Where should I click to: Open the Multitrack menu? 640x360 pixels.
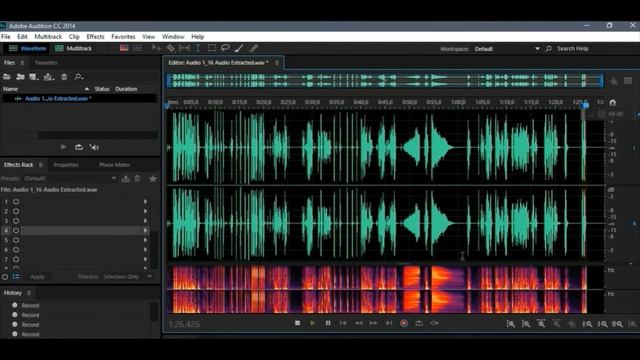pyautogui.click(x=48, y=37)
